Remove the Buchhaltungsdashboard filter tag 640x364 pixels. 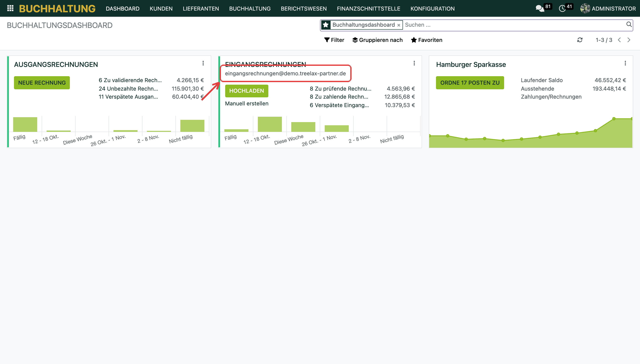point(399,25)
